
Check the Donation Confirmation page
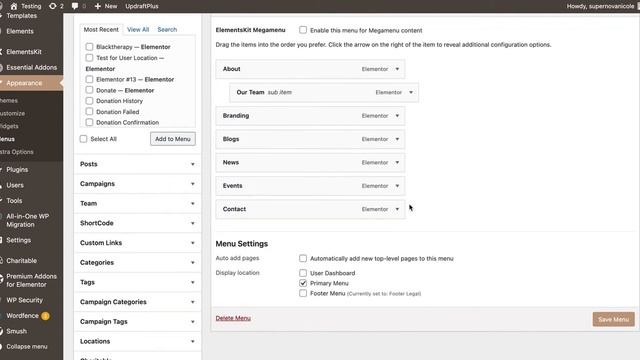(89, 122)
